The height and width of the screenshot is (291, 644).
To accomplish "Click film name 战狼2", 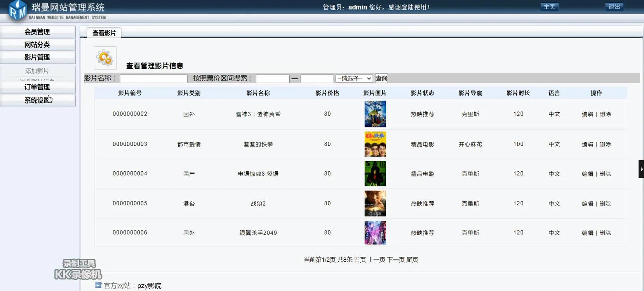I will tap(258, 204).
